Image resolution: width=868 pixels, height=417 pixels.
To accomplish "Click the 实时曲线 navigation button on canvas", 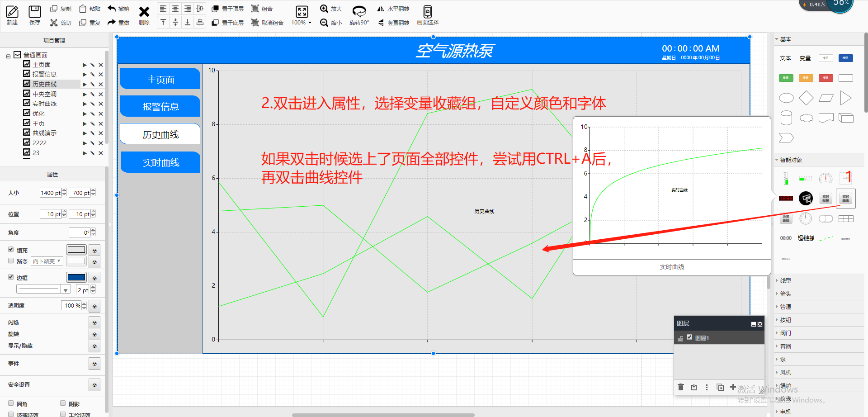I will pyautogui.click(x=160, y=162).
